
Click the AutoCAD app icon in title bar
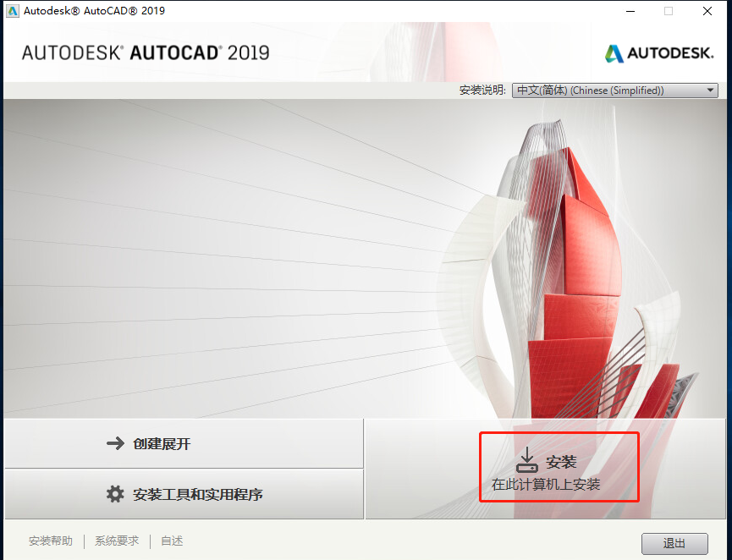(x=13, y=11)
